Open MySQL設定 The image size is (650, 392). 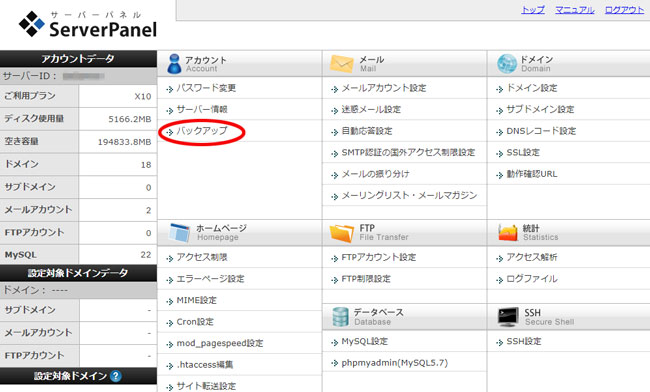364,341
